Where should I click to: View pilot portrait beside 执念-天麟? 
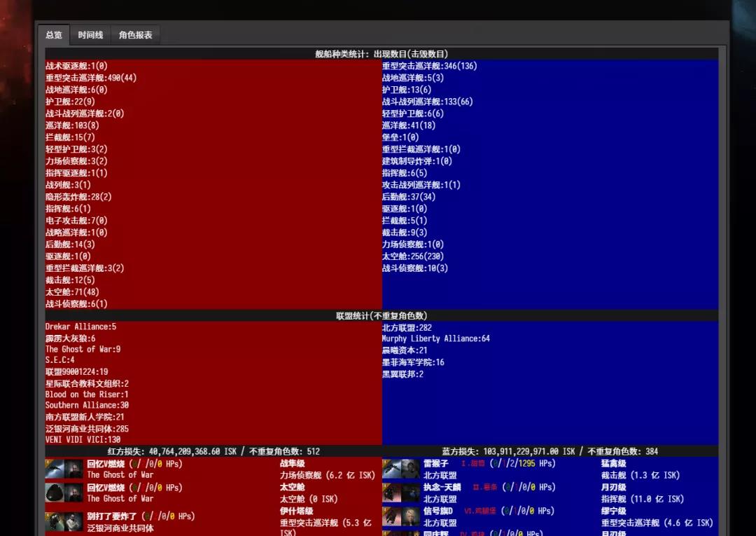pyautogui.click(x=411, y=493)
